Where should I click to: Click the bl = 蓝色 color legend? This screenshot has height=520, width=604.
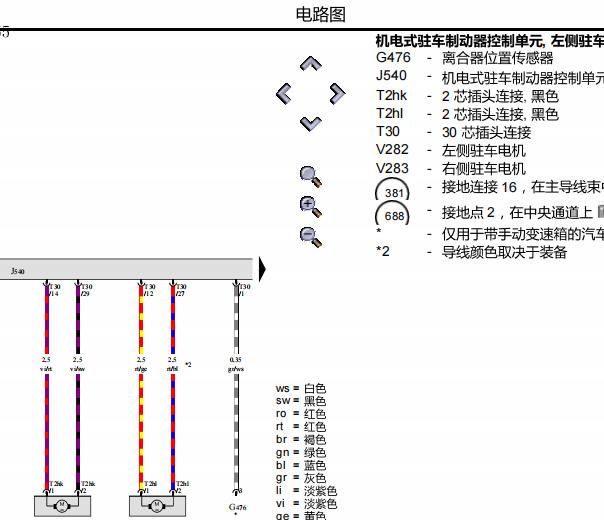click(301, 465)
